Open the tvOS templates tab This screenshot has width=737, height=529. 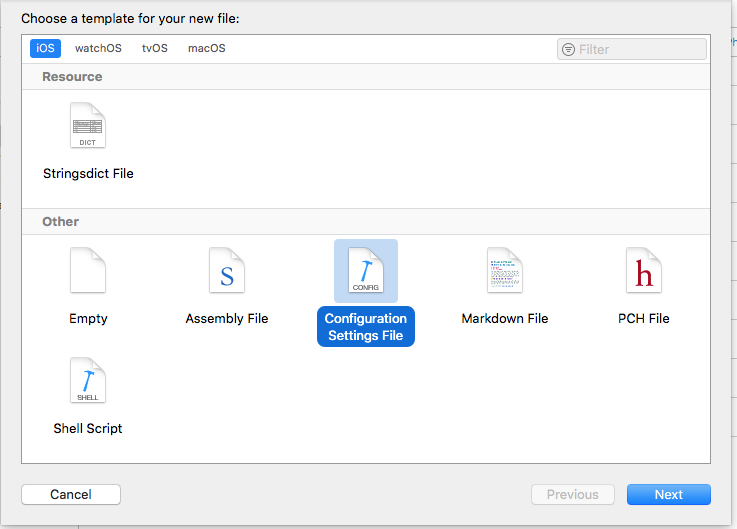click(155, 48)
